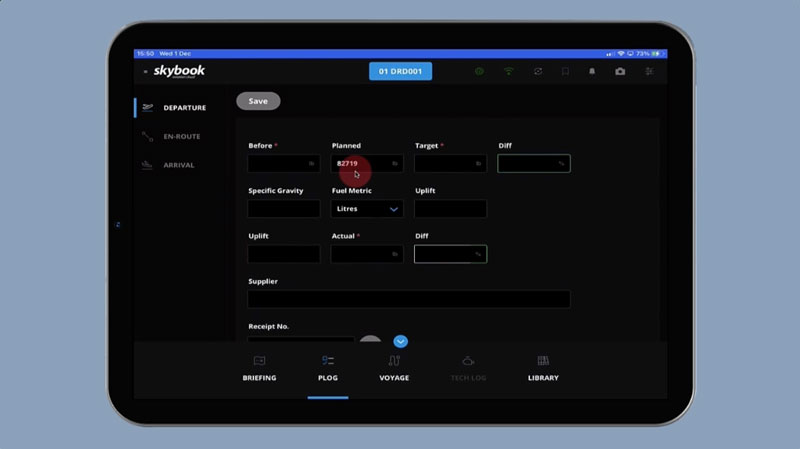Open the Voyage tab
Image resolution: width=800 pixels, height=449 pixels.
click(394, 368)
